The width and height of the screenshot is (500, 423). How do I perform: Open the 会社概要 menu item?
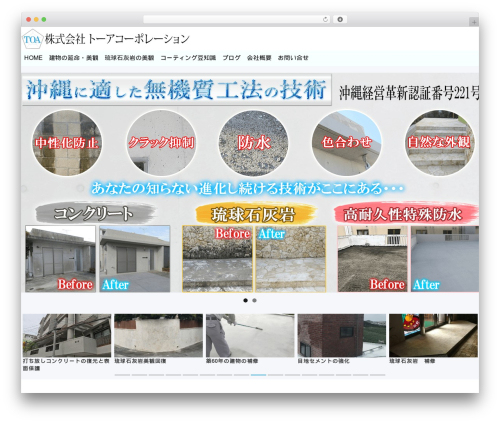click(x=259, y=58)
